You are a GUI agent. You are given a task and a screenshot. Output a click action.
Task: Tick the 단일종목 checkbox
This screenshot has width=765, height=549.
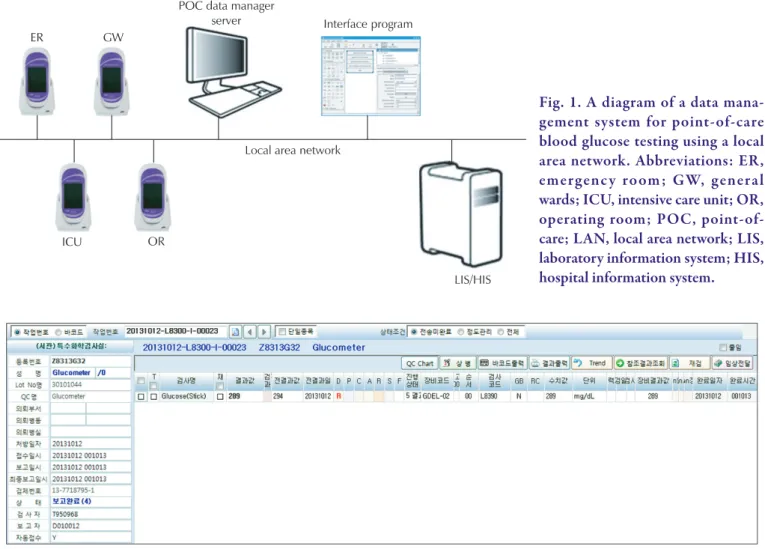282,332
